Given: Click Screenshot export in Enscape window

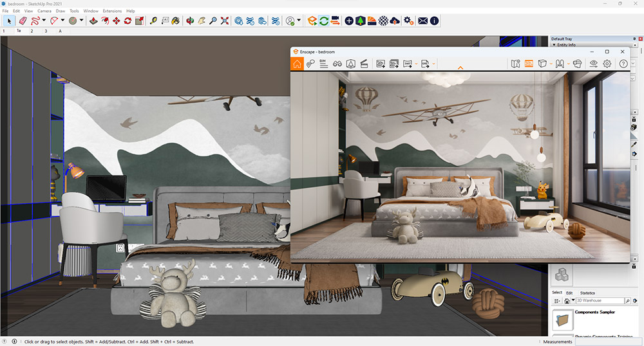Looking at the screenshot, I should 381,64.
